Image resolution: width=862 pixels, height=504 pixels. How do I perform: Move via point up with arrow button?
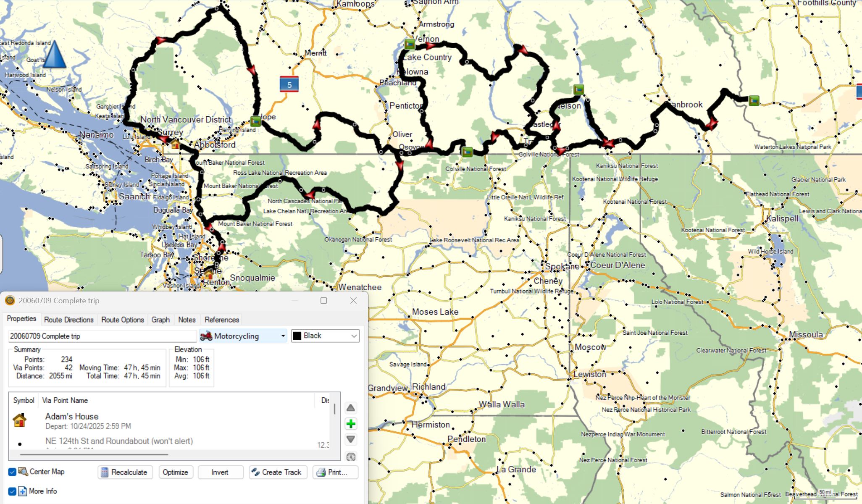pyautogui.click(x=351, y=408)
